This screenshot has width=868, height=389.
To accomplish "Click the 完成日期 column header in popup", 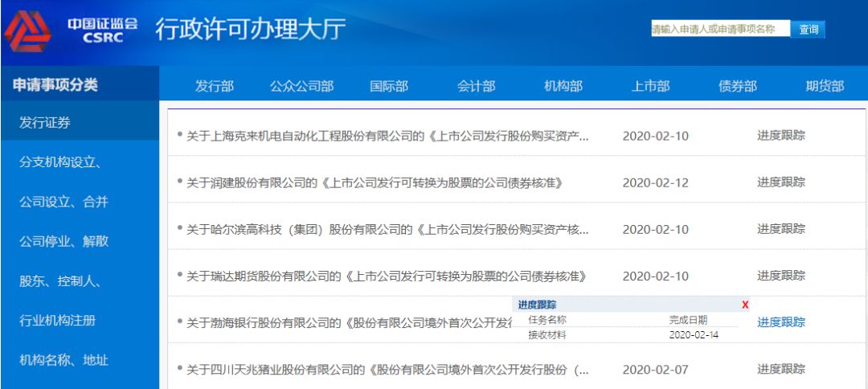I will point(688,320).
